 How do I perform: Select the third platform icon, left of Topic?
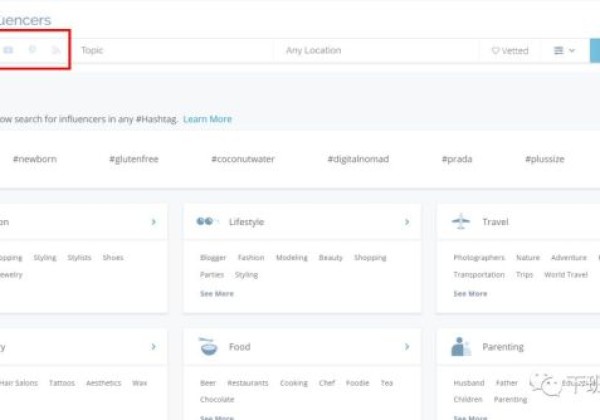tap(56, 50)
